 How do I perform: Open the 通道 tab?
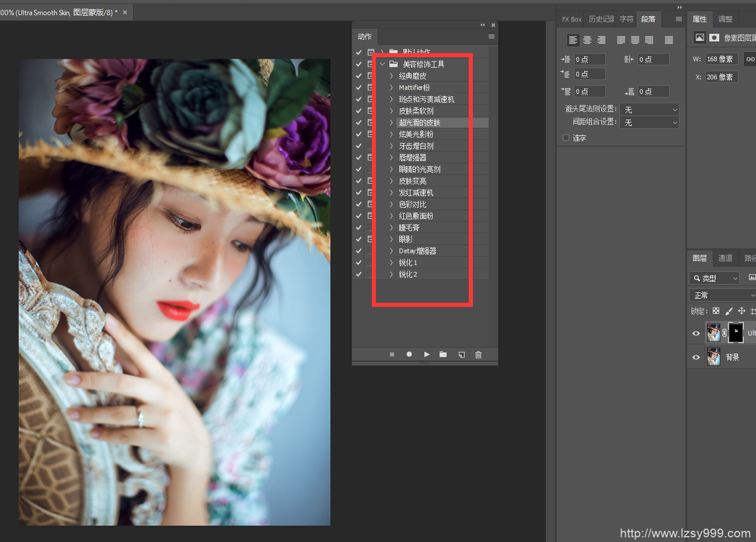coord(725,258)
